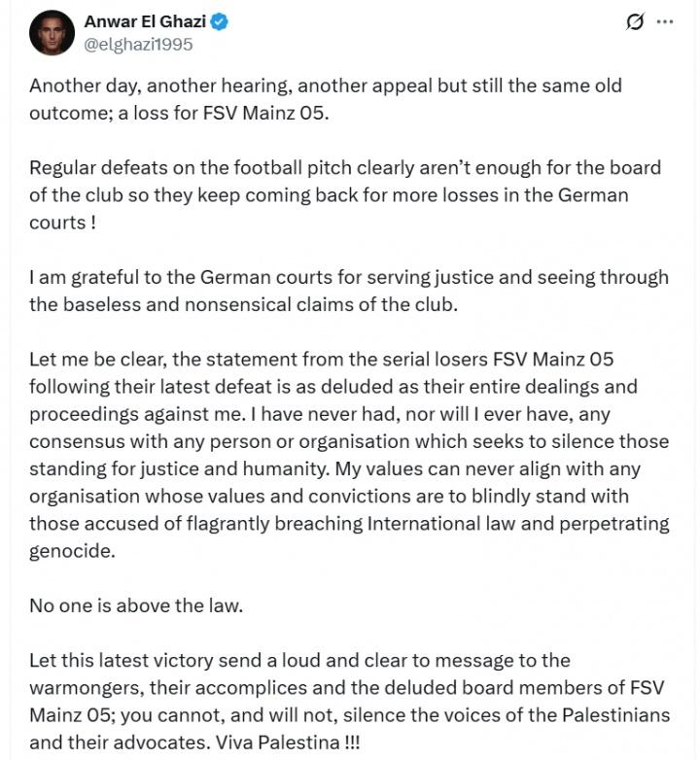Click the line starting "standing for justice and humanity."
The height and width of the screenshot is (760, 700).
click(346, 468)
